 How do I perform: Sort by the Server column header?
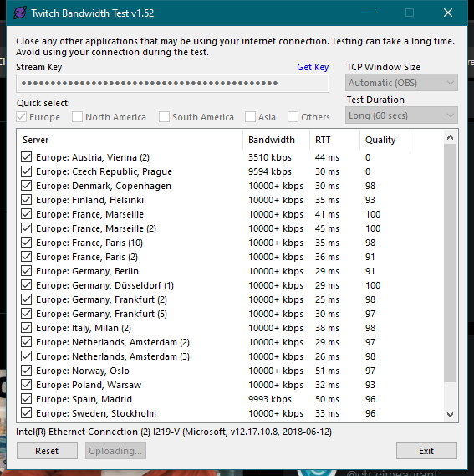click(x=130, y=140)
